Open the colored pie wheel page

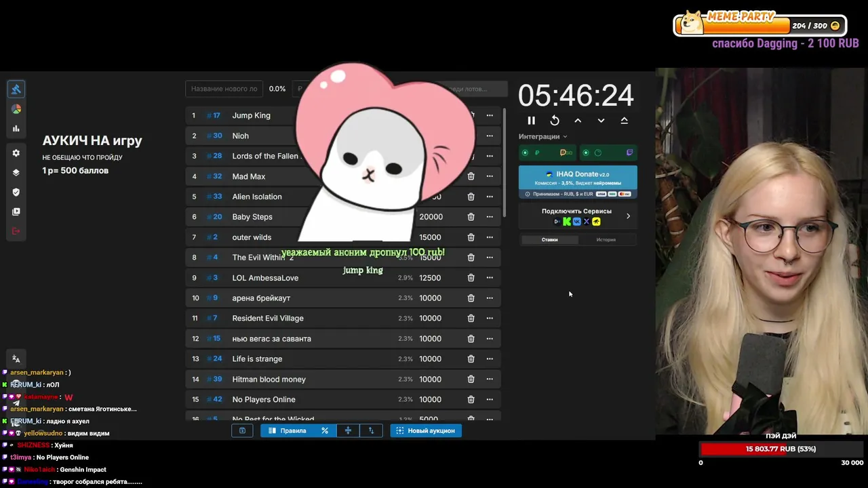point(16,109)
